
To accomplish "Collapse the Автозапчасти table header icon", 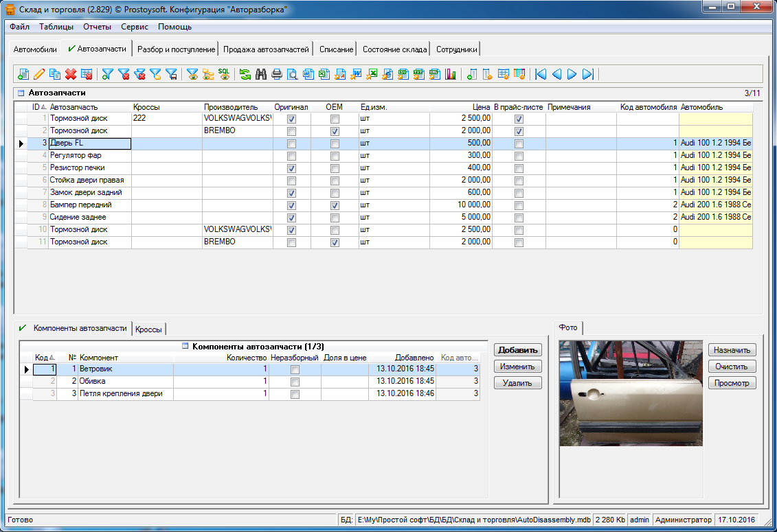I will point(21,93).
